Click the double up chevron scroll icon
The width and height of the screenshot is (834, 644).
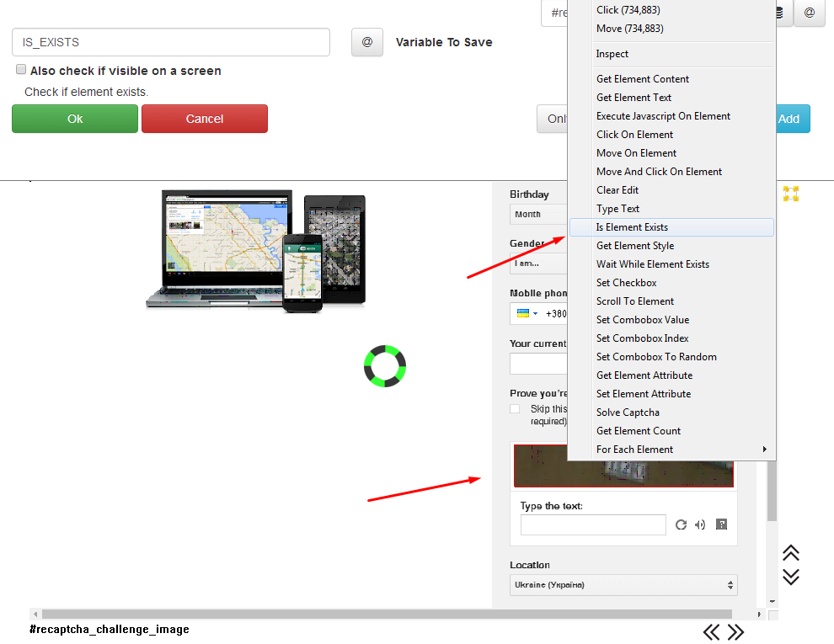790,553
